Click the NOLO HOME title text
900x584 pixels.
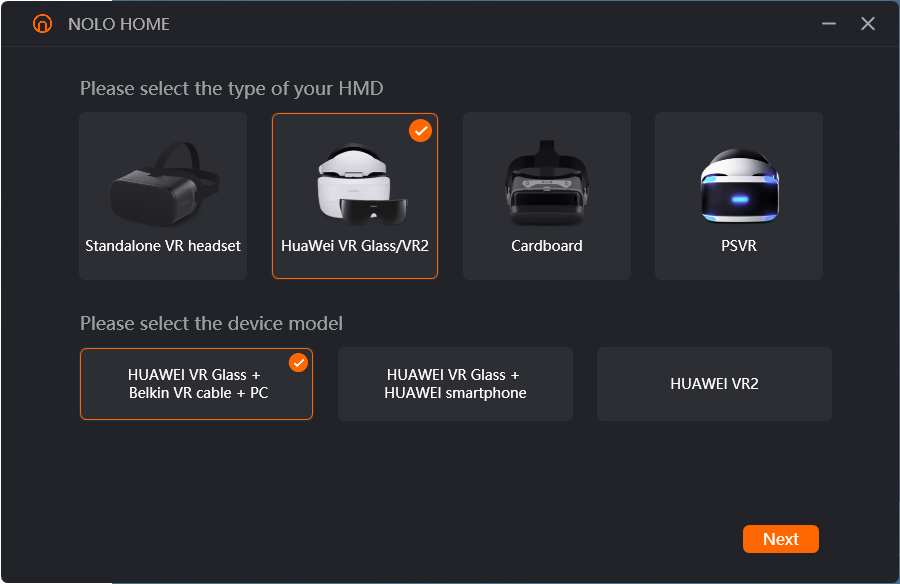point(119,24)
